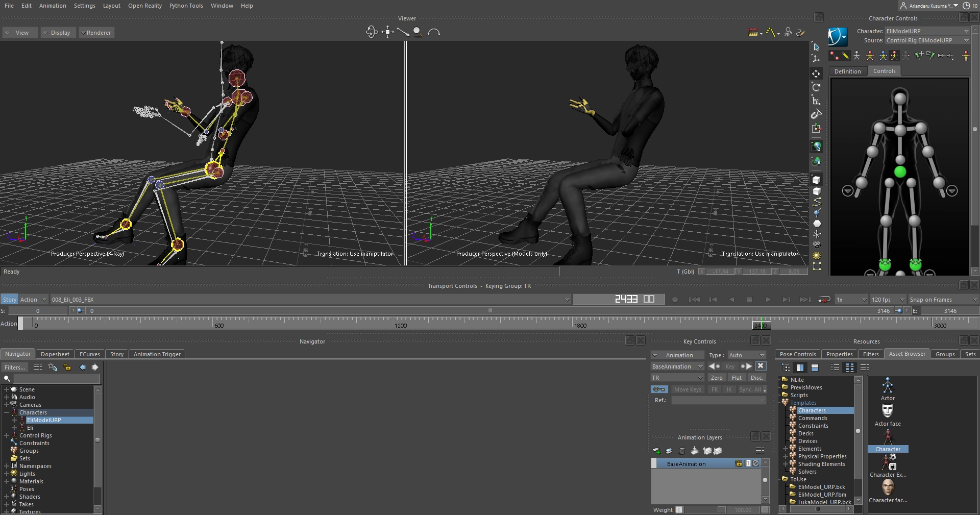Image resolution: width=980 pixels, height=515 pixels.
Task: Toggle the BaseAnimation layer mute icon
Action: (756, 463)
